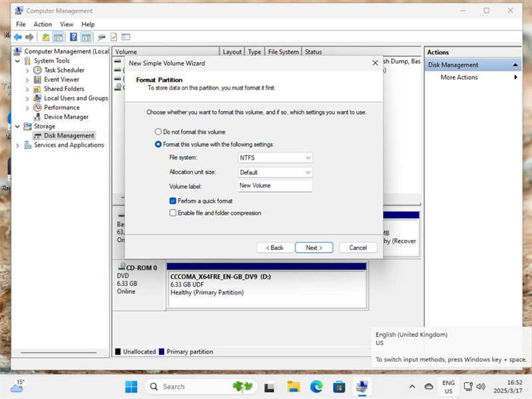Collapse the System Tools tree node

point(18,61)
